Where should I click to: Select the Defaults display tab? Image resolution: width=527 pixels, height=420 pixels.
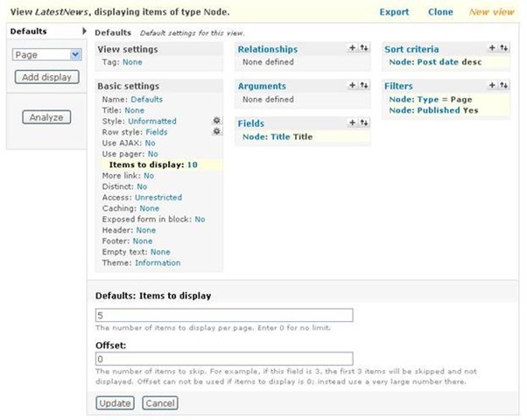[x=28, y=31]
